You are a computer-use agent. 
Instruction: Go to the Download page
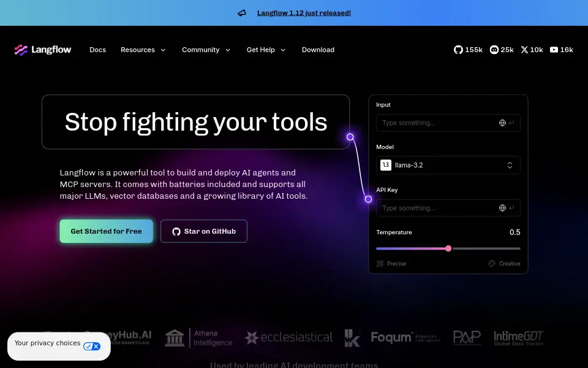point(318,50)
